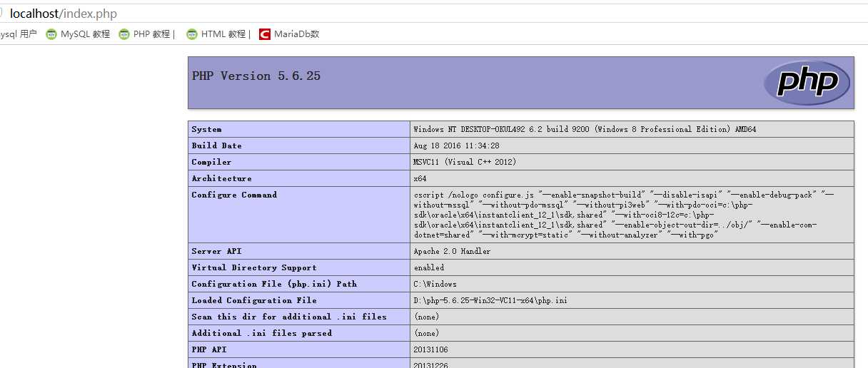Click the Compiler row label

pyautogui.click(x=211, y=162)
